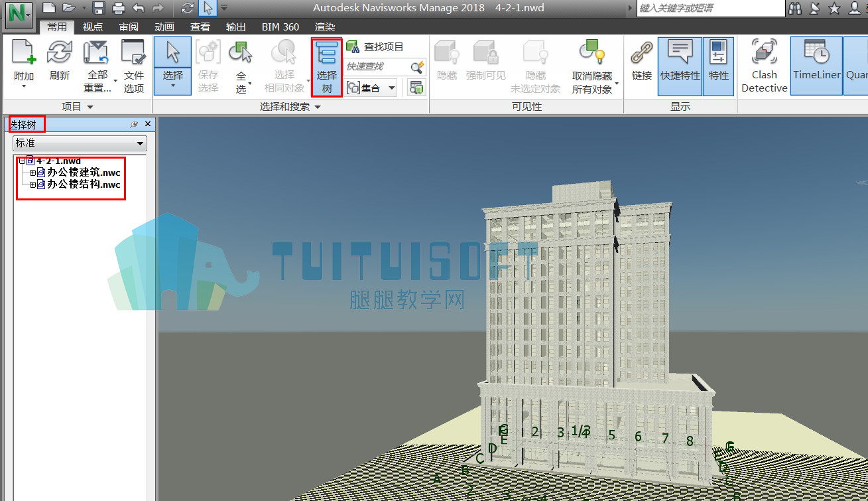Toggle the 选择树 (Selection Tree) panel button
This screenshot has width=868, height=501.
coord(327,66)
